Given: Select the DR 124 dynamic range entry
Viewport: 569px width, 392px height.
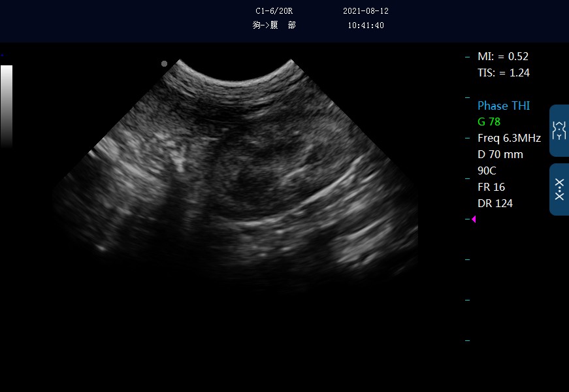Looking at the screenshot, I should (495, 203).
